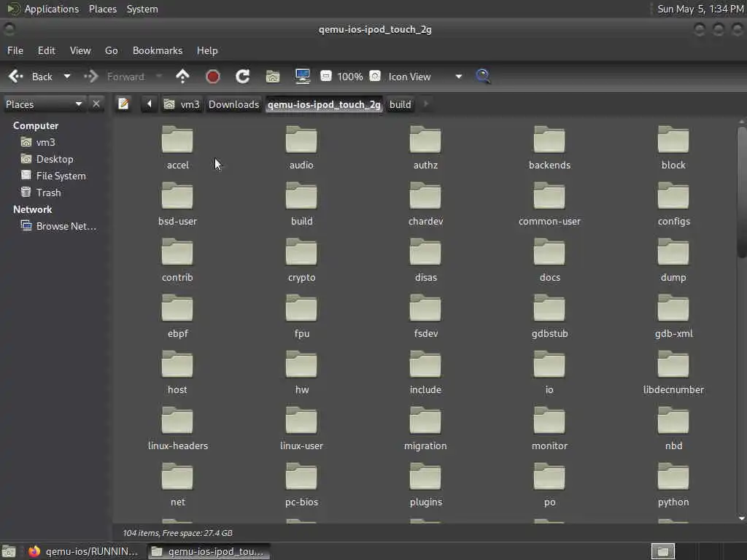Select the migration folder
Image resolution: width=747 pixels, height=560 pixels.
(x=425, y=429)
